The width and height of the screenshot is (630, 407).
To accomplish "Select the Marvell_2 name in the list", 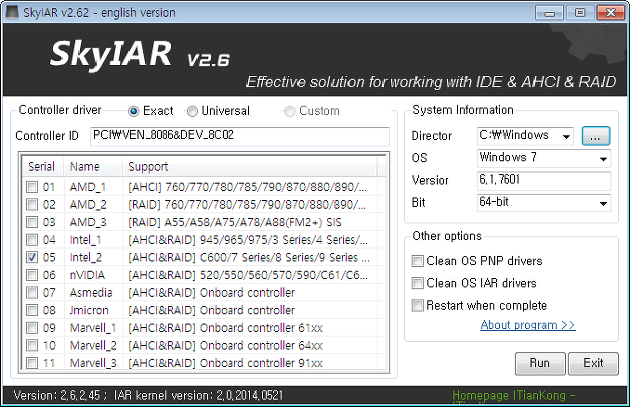I will click(x=93, y=346).
